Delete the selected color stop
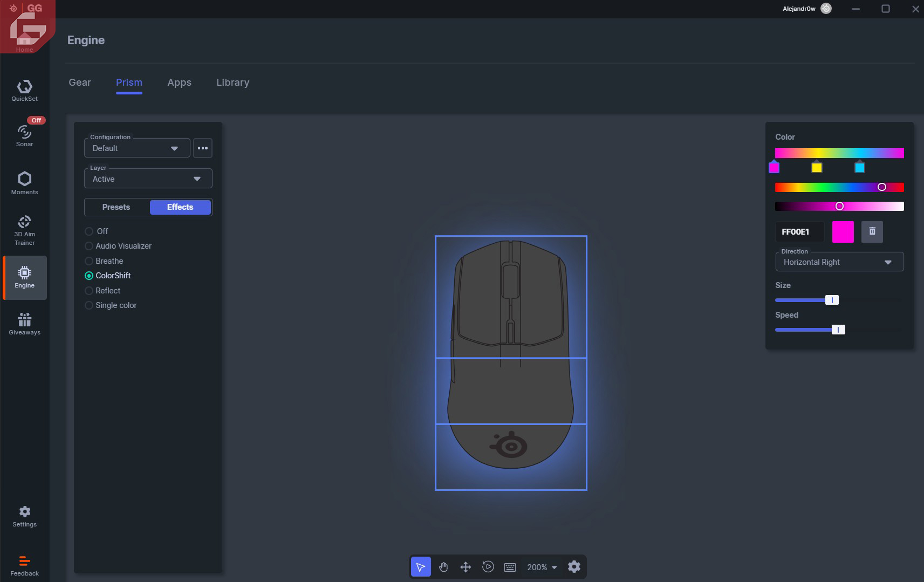The height and width of the screenshot is (582, 924). coord(872,231)
